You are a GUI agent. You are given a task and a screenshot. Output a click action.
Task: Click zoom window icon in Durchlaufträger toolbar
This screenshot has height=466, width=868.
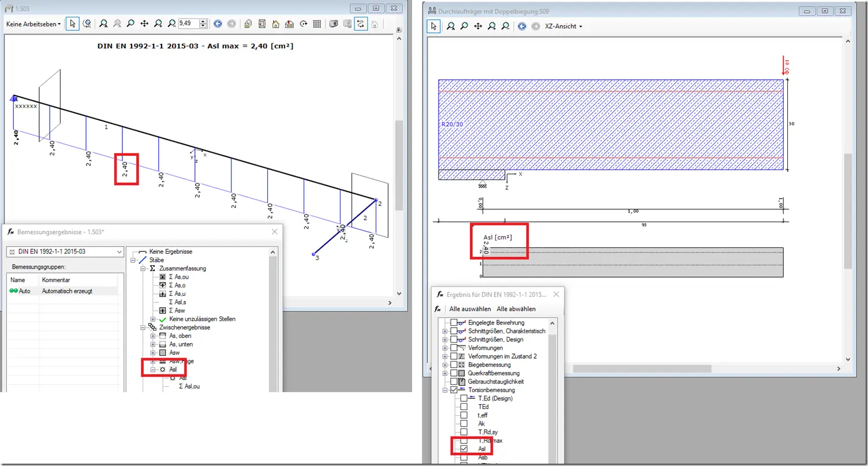click(x=464, y=26)
